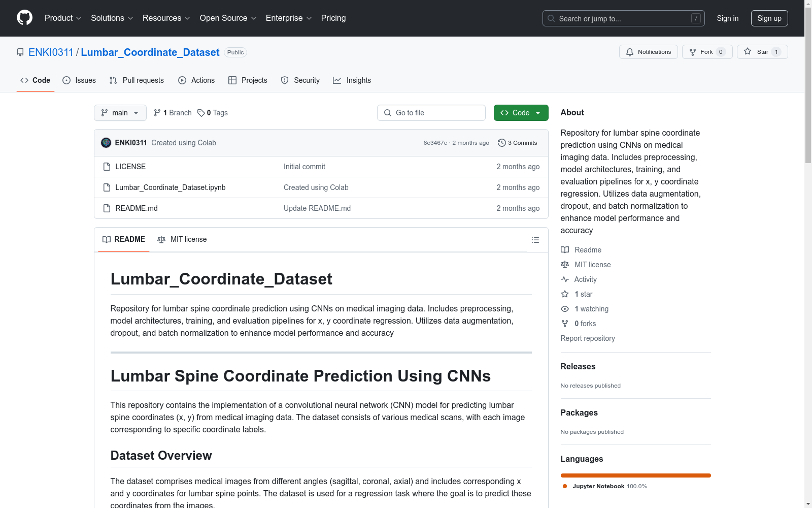Open the Pull requests tab

click(137, 80)
